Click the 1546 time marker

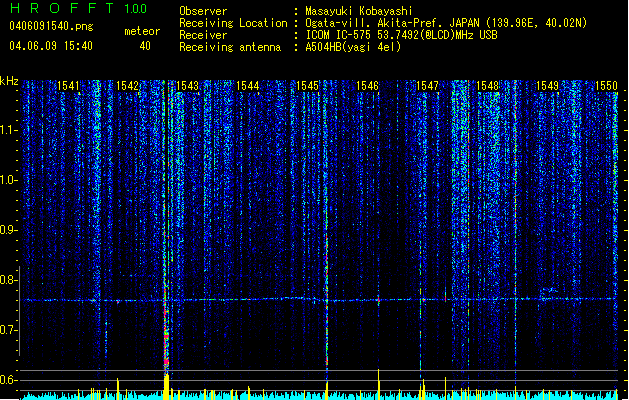(x=367, y=86)
